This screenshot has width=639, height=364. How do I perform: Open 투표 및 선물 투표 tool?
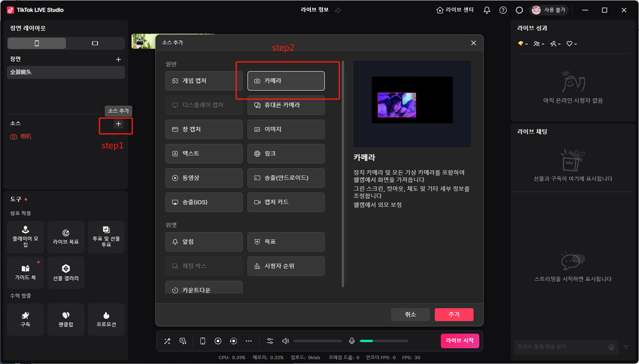pos(106,237)
